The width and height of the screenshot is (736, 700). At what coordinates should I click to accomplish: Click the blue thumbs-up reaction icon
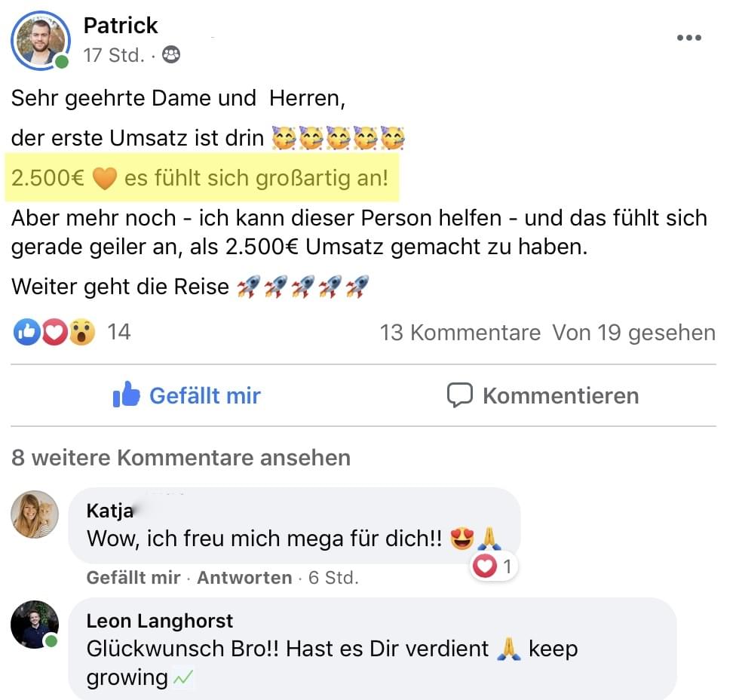point(26,332)
